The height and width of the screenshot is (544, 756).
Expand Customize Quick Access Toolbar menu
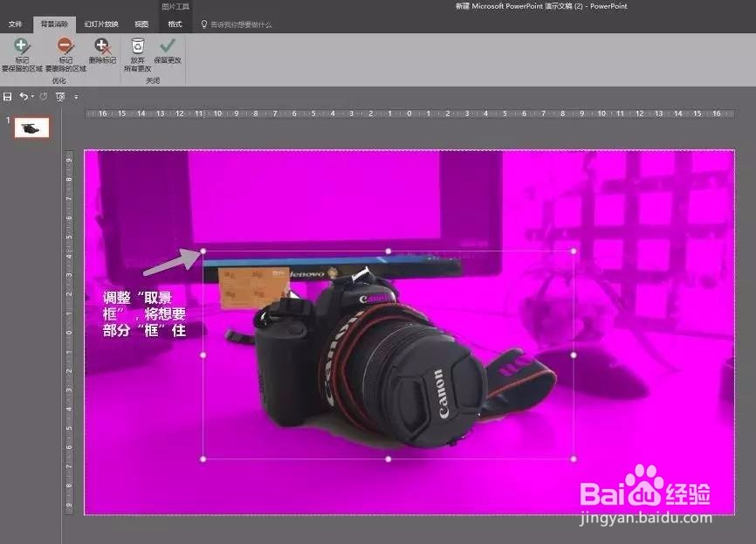point(76,97)
